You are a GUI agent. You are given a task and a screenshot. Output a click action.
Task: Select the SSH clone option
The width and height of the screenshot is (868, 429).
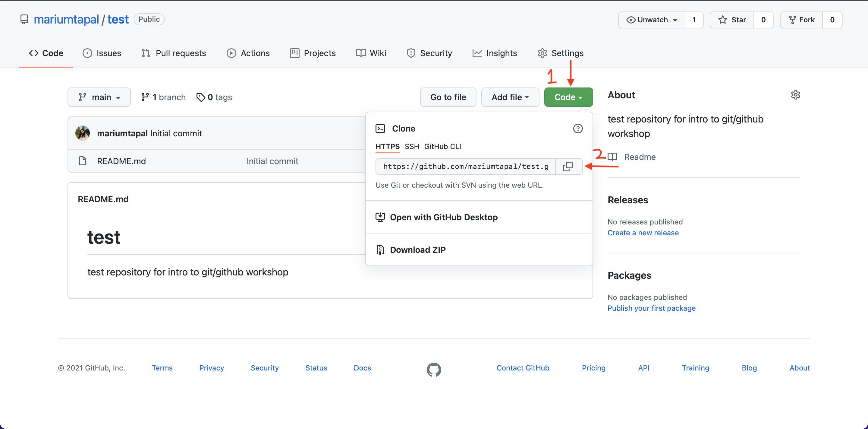coord(412,146)
